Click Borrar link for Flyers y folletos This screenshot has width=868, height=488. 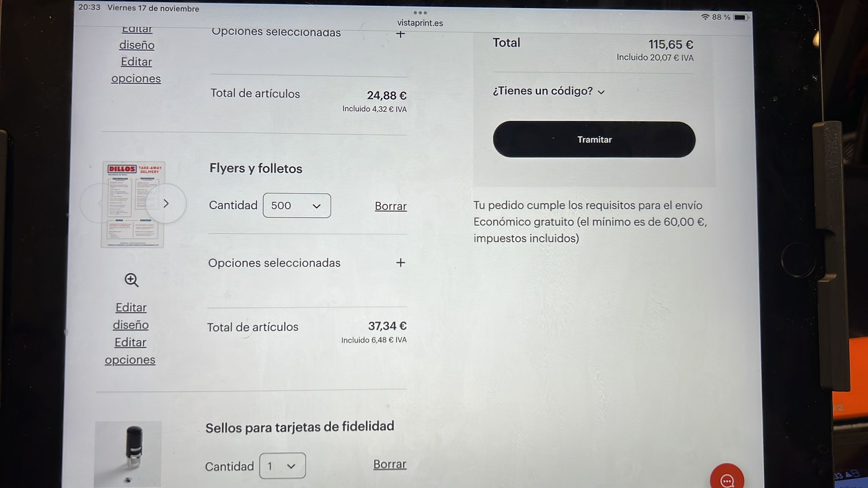pos(391,206)
